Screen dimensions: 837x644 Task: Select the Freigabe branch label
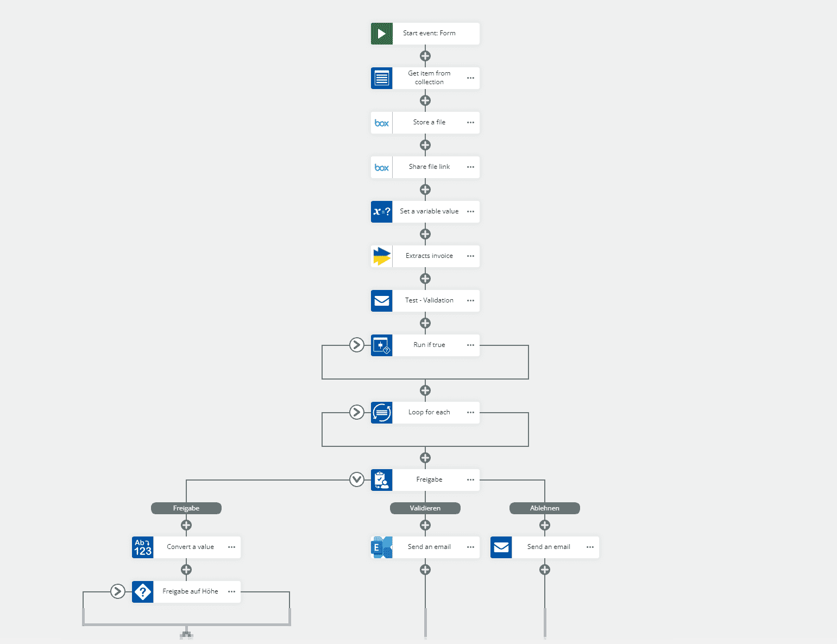pyautogui.click(x=186, y=508)
